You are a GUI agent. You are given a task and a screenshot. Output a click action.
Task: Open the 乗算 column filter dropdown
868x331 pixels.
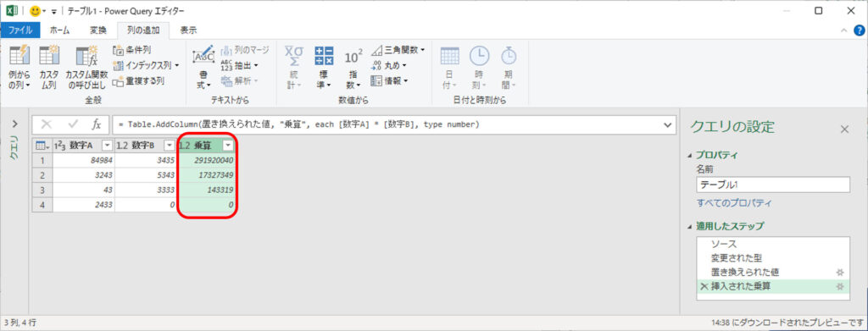point(228,146)
